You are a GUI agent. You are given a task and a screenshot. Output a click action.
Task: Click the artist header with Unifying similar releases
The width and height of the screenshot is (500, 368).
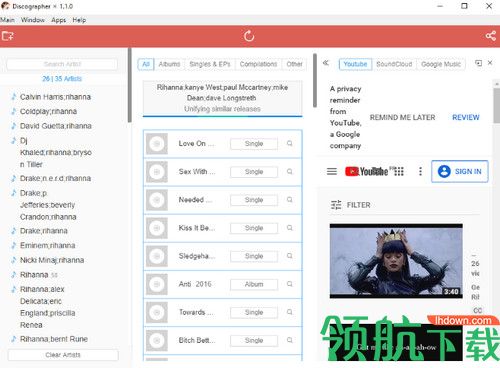pos(222,98)
